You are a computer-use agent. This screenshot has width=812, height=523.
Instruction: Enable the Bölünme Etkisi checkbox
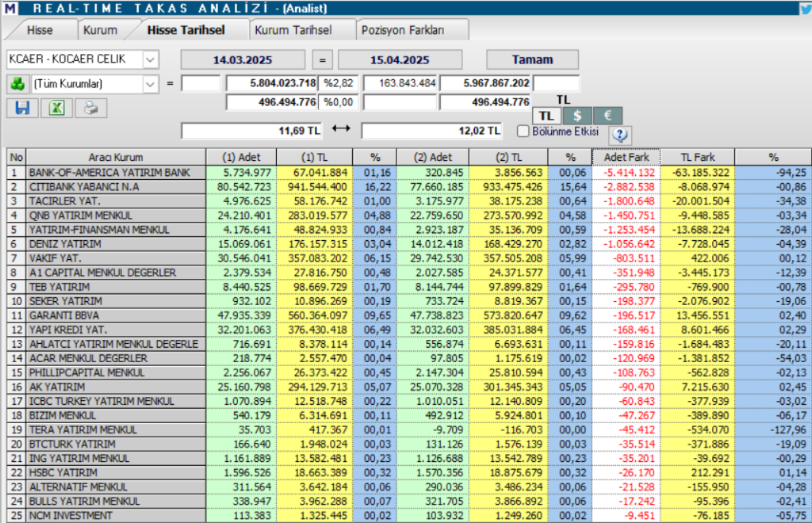point(523,132)
